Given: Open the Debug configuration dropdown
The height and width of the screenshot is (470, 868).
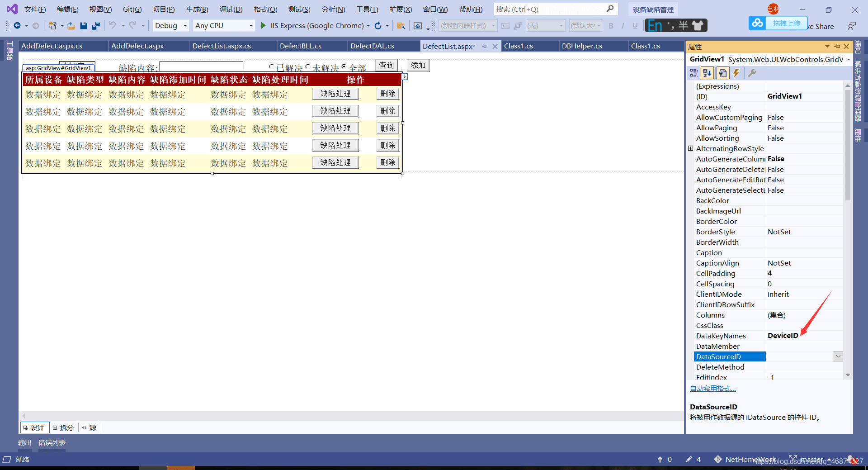Looking at the screenshot, I should pos(171,26).
